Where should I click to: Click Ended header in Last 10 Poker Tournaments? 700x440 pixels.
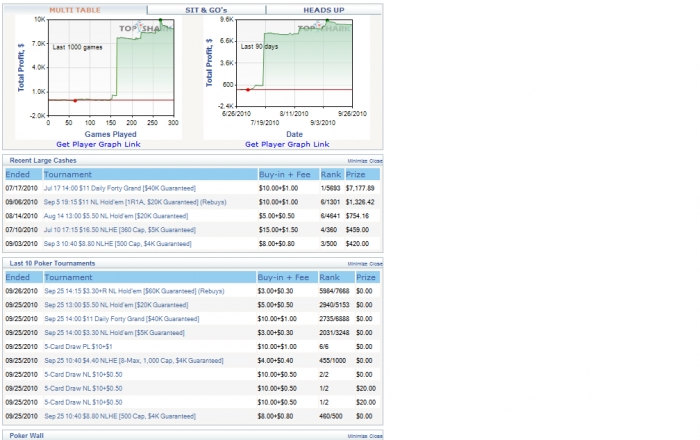[x=24, y=277]
